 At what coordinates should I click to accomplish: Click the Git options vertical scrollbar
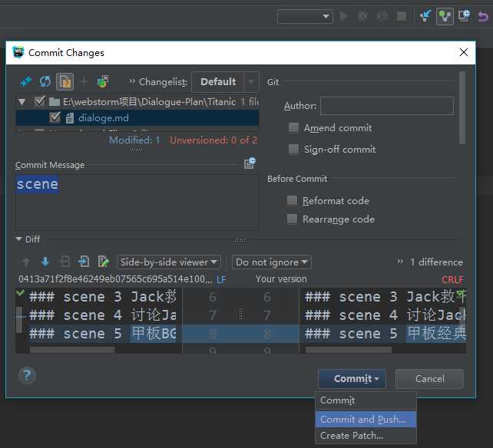coord(462,108)
